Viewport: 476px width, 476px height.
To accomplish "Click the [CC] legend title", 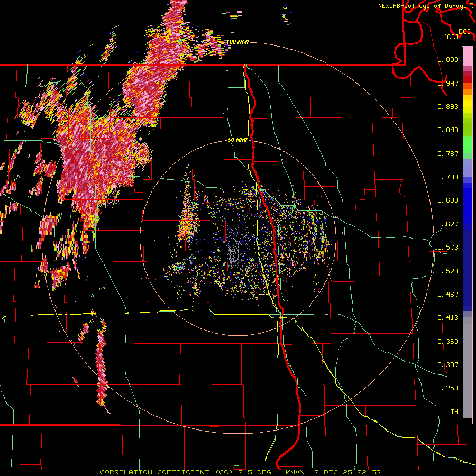I will (x=452, y=36).
